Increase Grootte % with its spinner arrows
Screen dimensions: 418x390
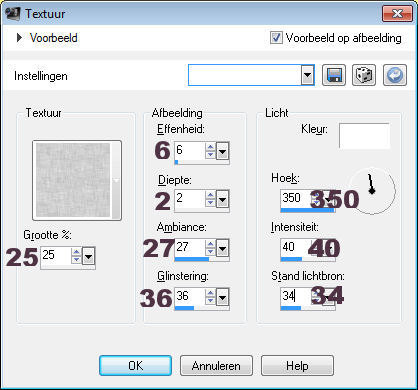[x=77, y=252]
